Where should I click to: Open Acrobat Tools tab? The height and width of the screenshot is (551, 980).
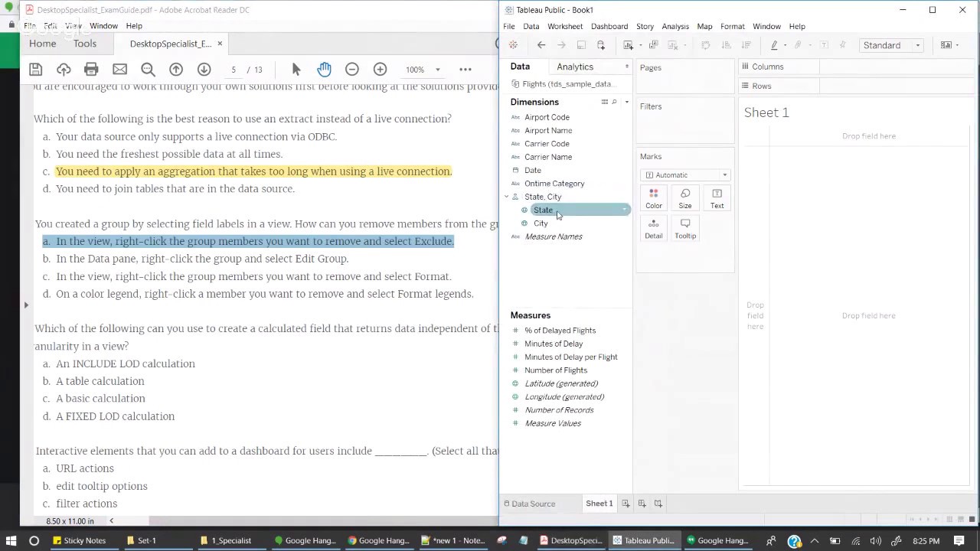tap(85, 44)
